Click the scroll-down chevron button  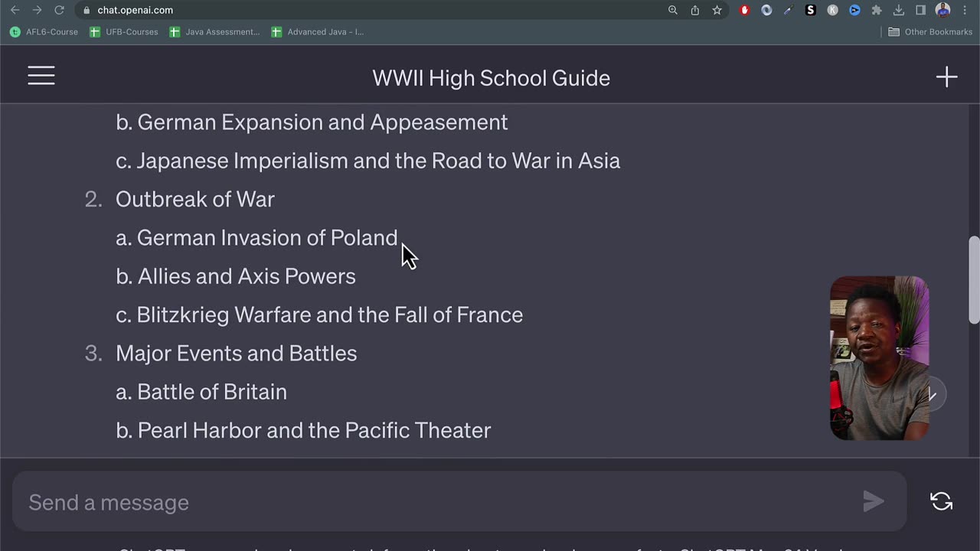[x=932, y=395]
